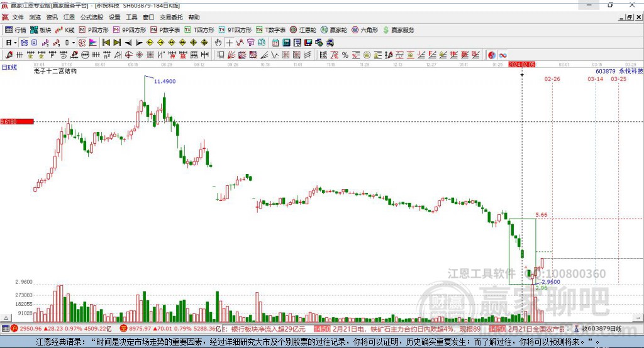Viewport: 644px width, 348px height.
Task: Open the T四方形 tool
Action: pos(199,30)
